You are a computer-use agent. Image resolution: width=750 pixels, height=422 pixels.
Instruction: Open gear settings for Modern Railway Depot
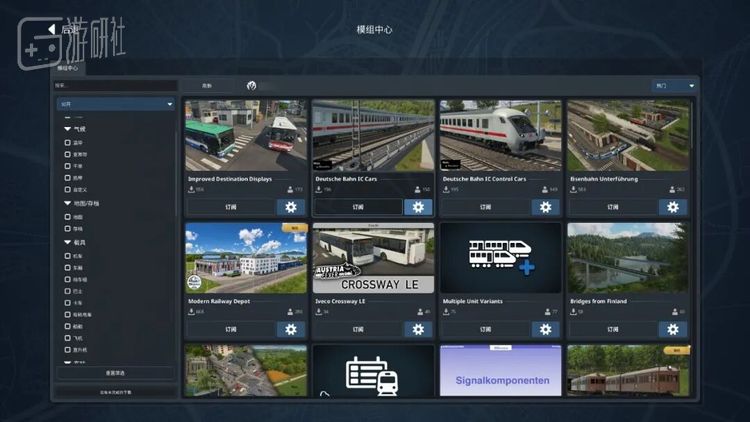click(291, 329)
